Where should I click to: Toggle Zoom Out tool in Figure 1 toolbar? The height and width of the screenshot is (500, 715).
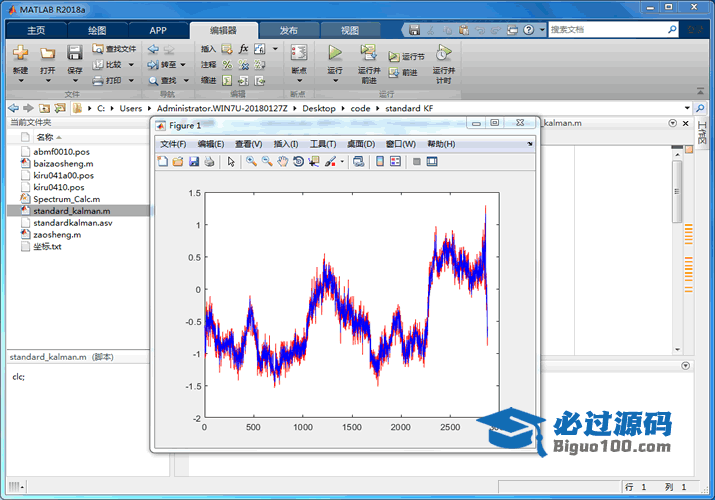[x=267, y=161]
